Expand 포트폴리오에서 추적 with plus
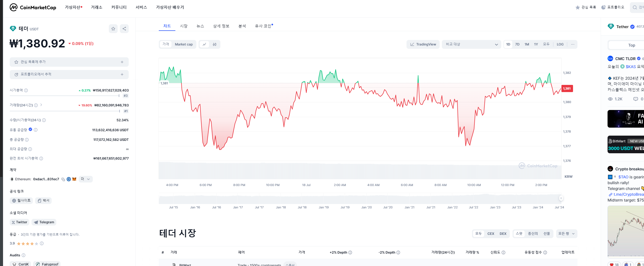 (x=122, y=74)
